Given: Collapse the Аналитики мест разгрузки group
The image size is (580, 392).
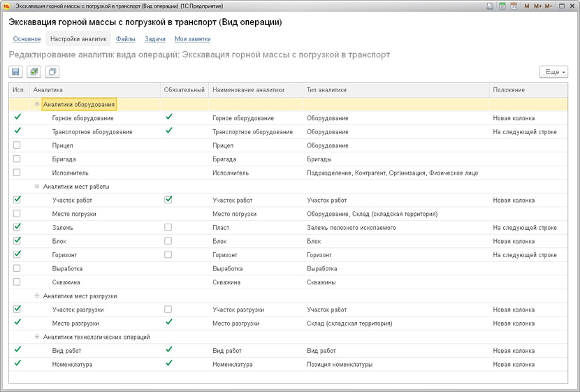Looking at the screenshot, I should pos(37,296).
